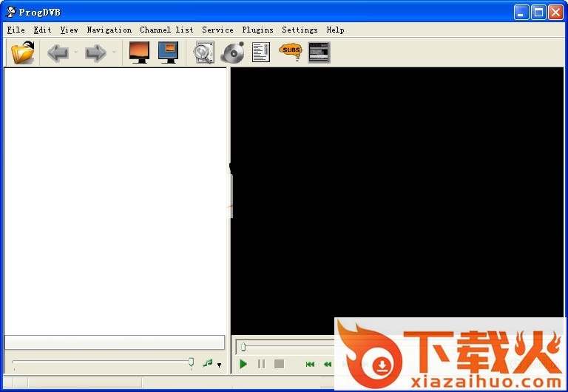Click the back arrow toolbar button

click(x=58, y=53)
